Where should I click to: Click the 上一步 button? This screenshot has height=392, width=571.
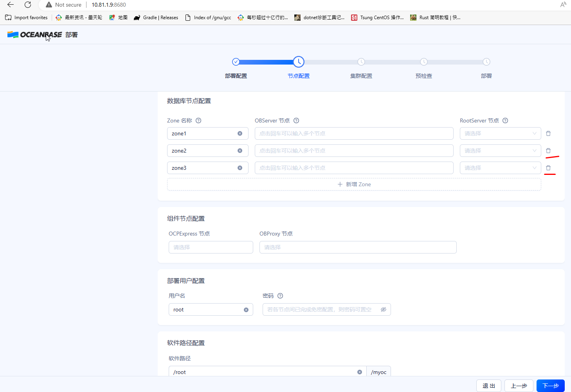click(x=519, y=386)
